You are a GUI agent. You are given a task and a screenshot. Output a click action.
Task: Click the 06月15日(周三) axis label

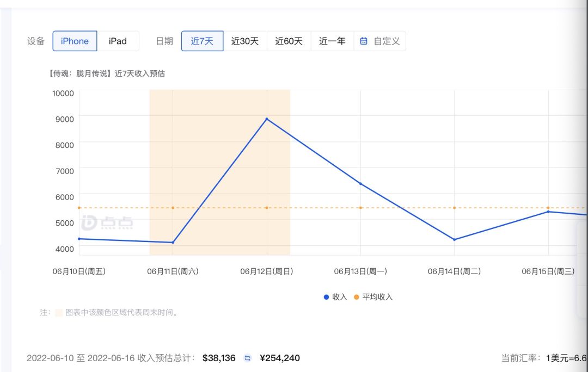548,271
